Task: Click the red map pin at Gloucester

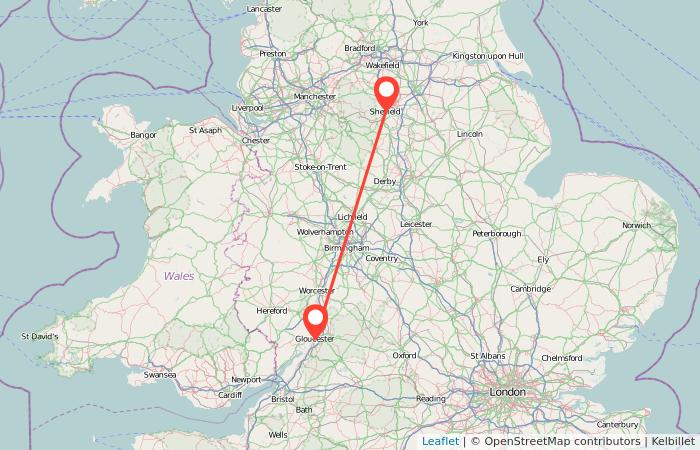Action: 316,320
